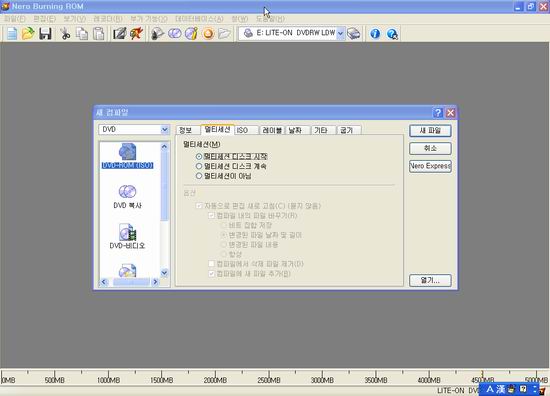550x396 pixels.
Task: Click the language bar help question icon
Action: tap(523, 389)
